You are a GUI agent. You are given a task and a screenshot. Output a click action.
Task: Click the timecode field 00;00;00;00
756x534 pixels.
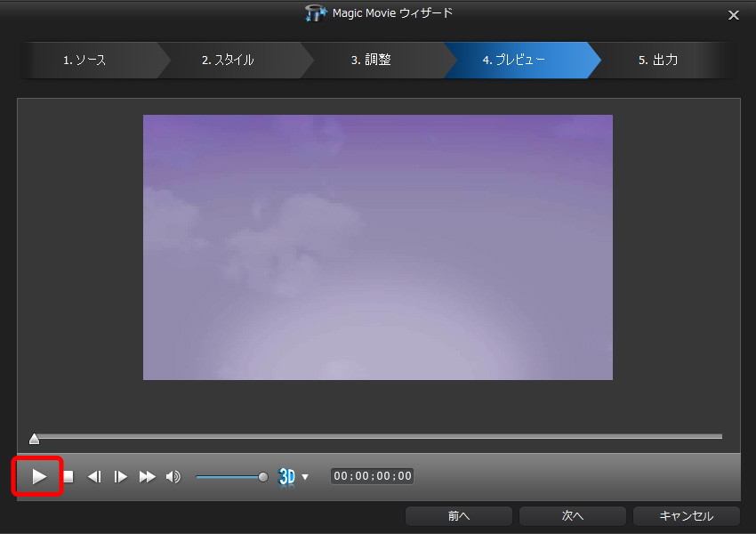tap(372, 476)
